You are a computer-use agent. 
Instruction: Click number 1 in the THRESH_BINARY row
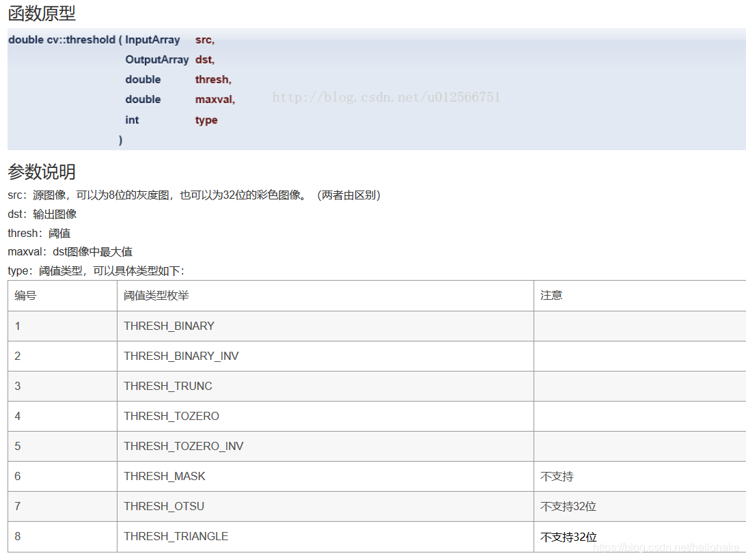pos(18,326)
